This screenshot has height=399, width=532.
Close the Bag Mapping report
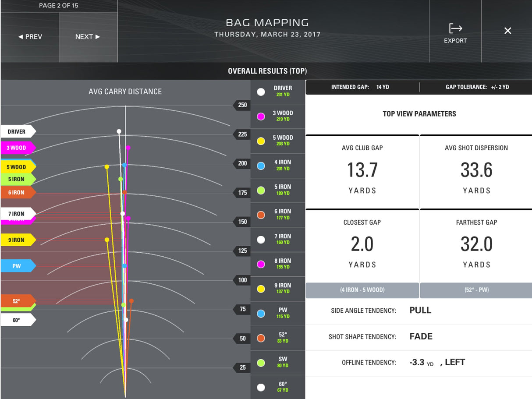tap(507, 31)
